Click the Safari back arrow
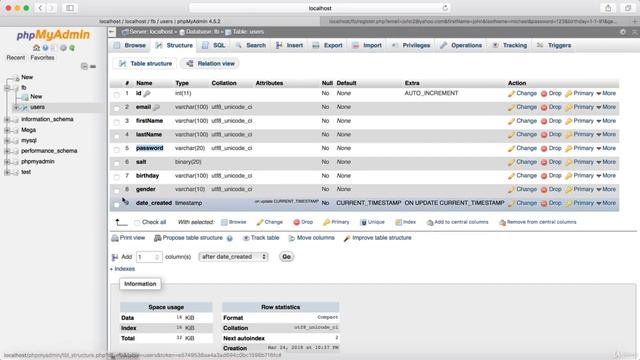Screen dimensions: 640x360 pos(40,8)
